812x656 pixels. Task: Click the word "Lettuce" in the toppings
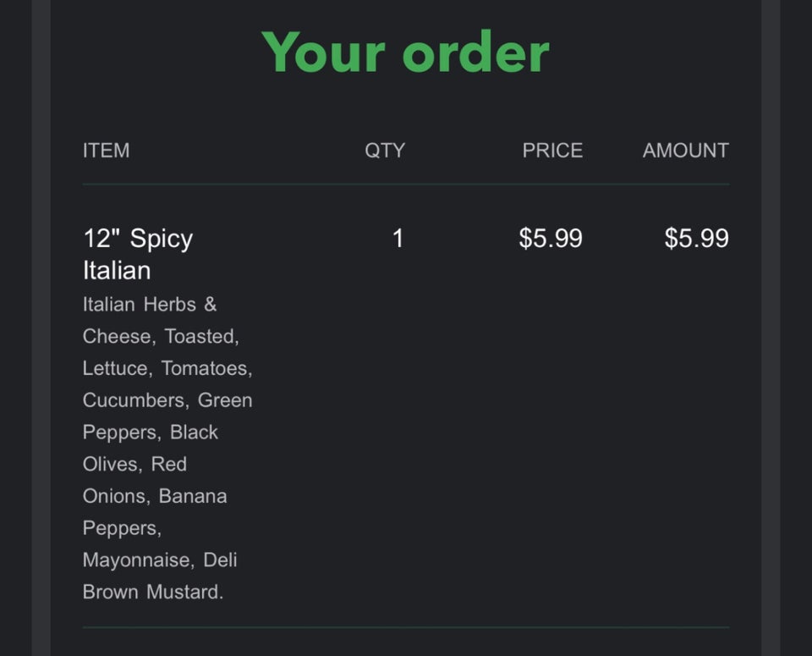click(116, 369)
